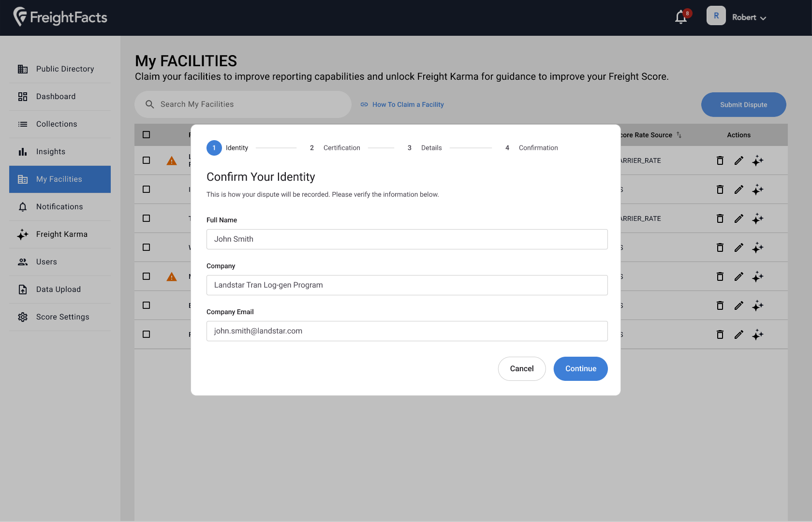Open Freight Karma sparkle for third row
The image size is (812, 522).
pos(757,218)
